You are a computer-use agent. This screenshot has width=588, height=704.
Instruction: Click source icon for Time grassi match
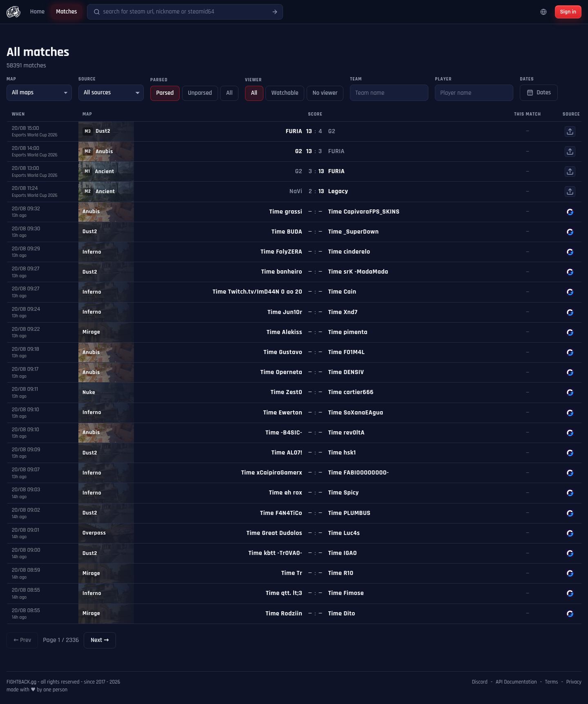pos(570,212)
